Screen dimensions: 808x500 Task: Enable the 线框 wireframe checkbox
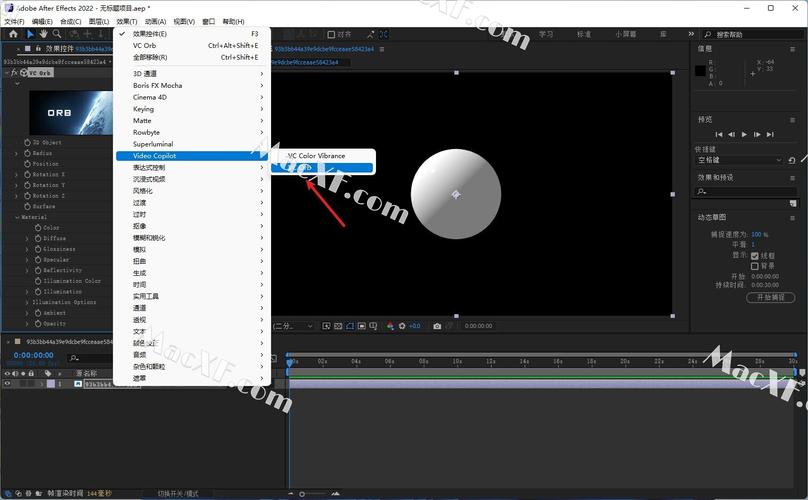pos(755,256)
